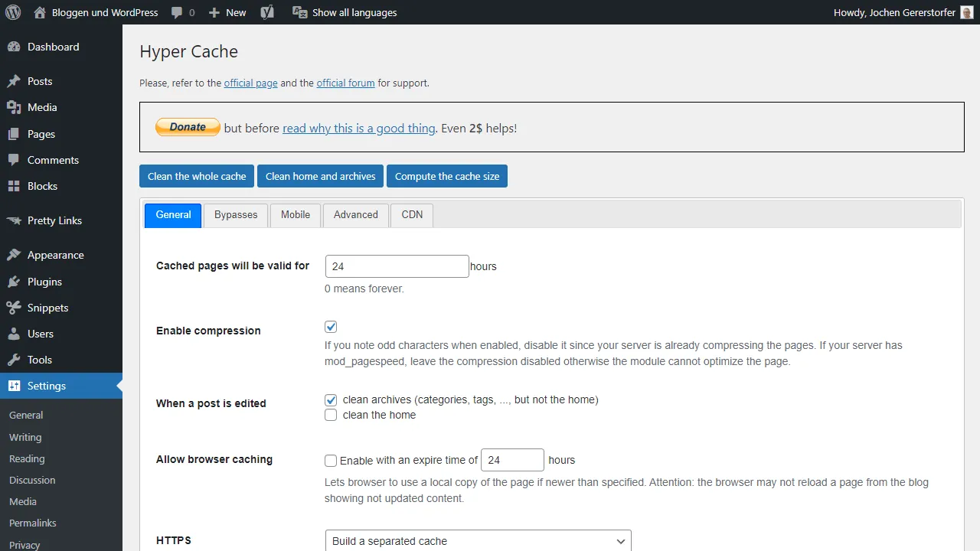Click the Snippets scissors icon in sidebar
The width and height of the screenshot is (980, 551).
(x=14, y=308)
